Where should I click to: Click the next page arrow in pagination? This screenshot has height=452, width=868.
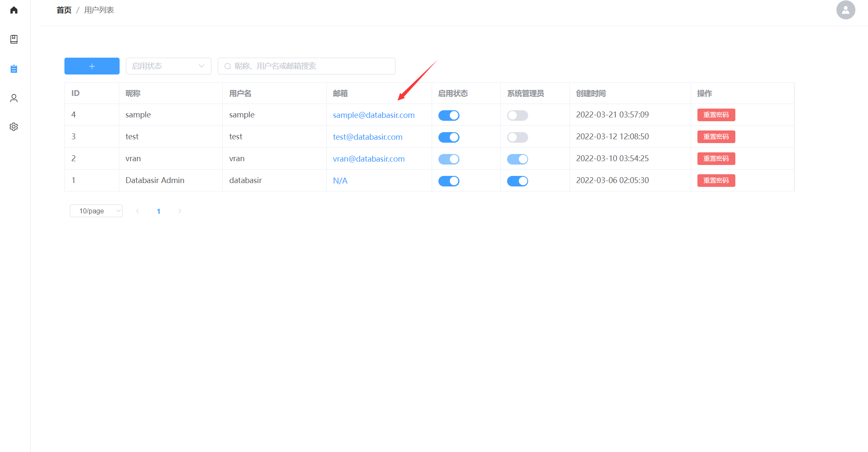pos(179,211)
